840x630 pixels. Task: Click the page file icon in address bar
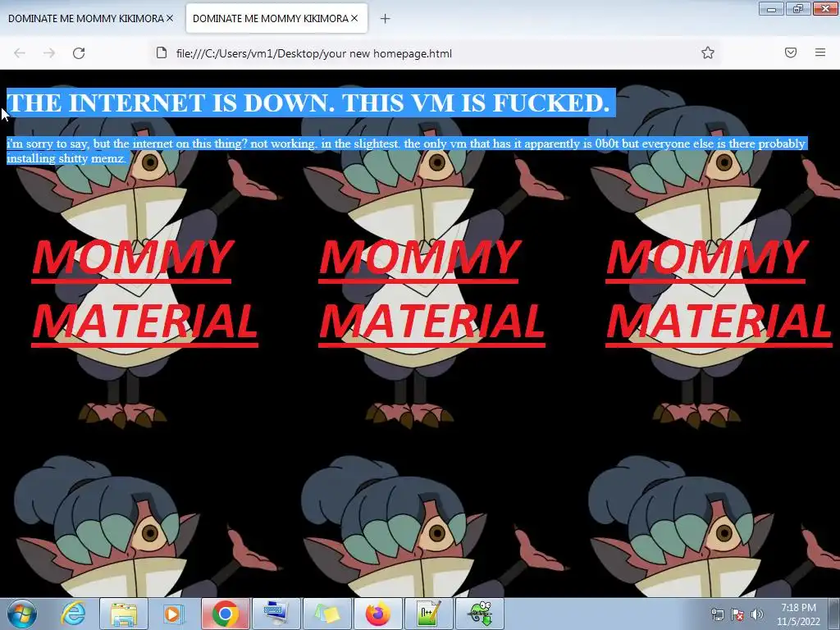(162, 52)
